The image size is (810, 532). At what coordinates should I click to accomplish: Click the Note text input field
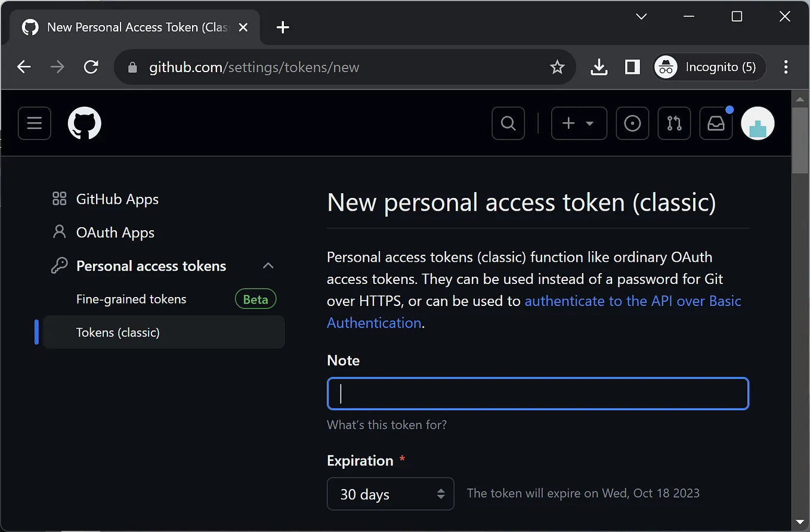point(537,394)
